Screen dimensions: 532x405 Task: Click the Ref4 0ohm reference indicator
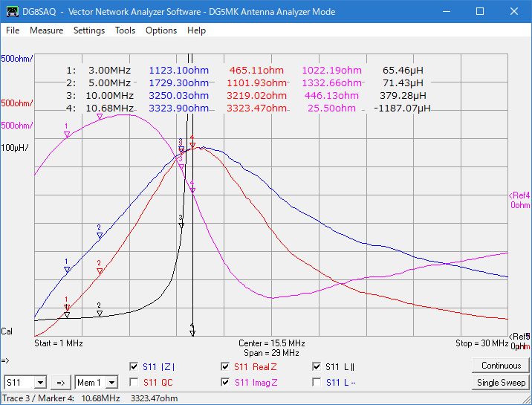519,200
